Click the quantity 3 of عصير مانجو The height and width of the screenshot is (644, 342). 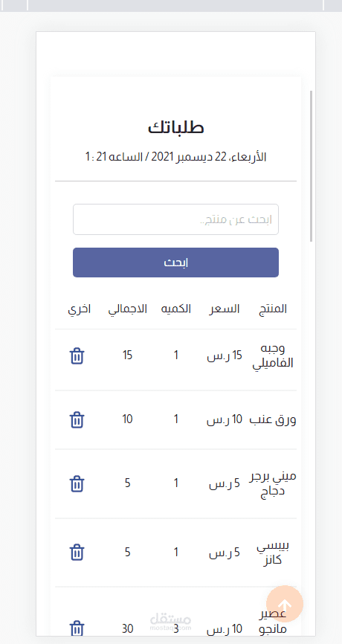point(175,628)
